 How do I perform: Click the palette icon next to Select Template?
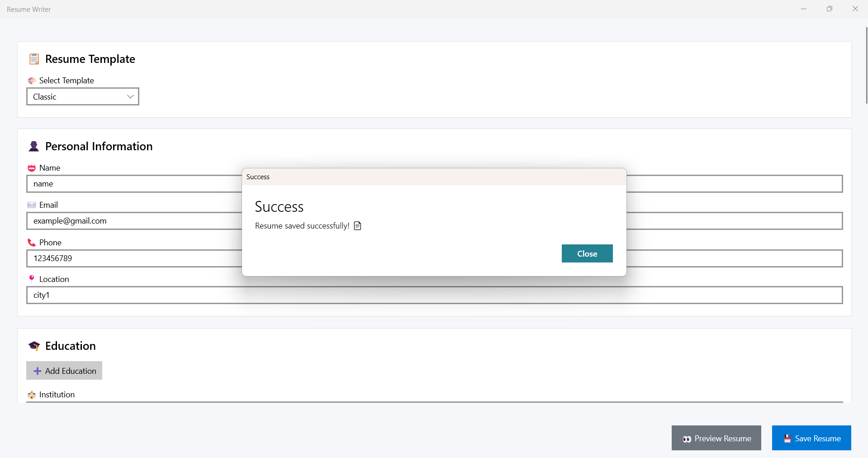[32, 81]
